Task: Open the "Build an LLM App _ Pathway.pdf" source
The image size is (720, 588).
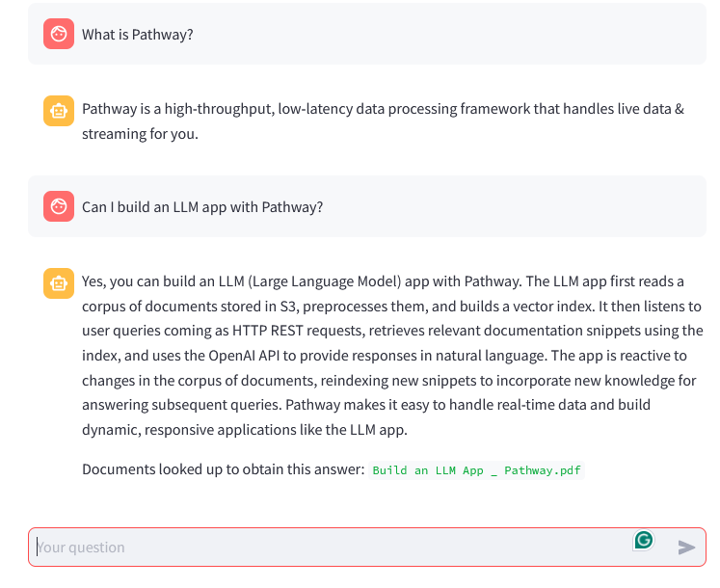Action: click(477, 470)
